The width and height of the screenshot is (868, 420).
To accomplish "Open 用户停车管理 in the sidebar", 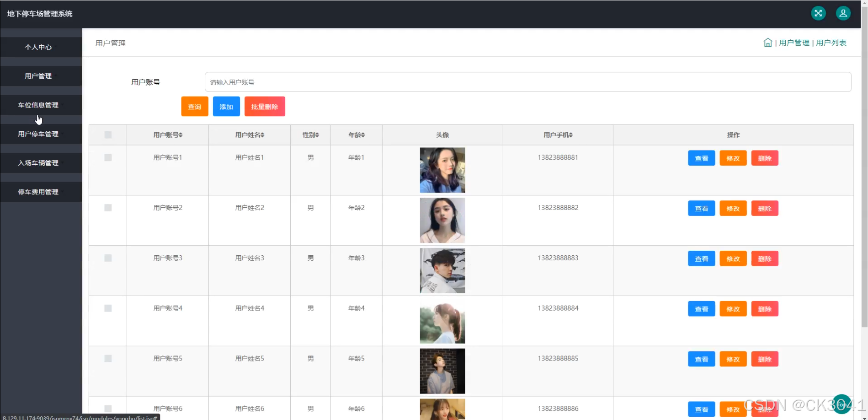I will [x=41, y=134].
